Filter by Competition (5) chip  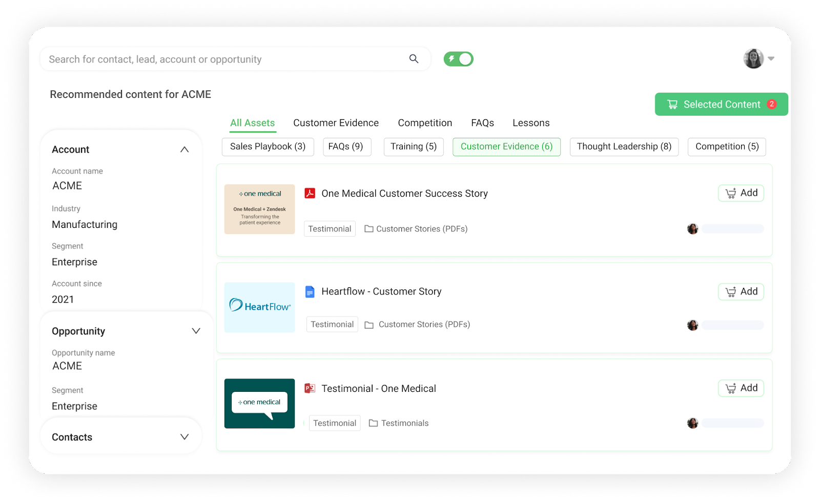pos(727,146)
